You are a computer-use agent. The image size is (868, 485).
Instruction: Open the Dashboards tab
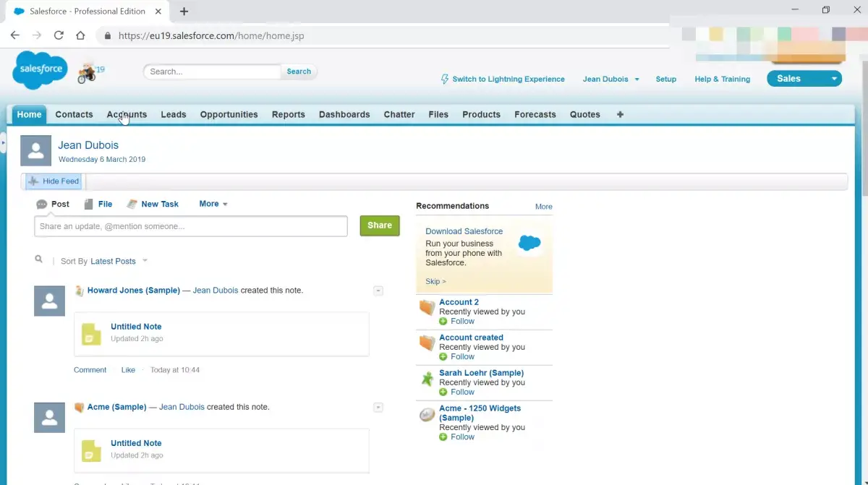[344, 114]
